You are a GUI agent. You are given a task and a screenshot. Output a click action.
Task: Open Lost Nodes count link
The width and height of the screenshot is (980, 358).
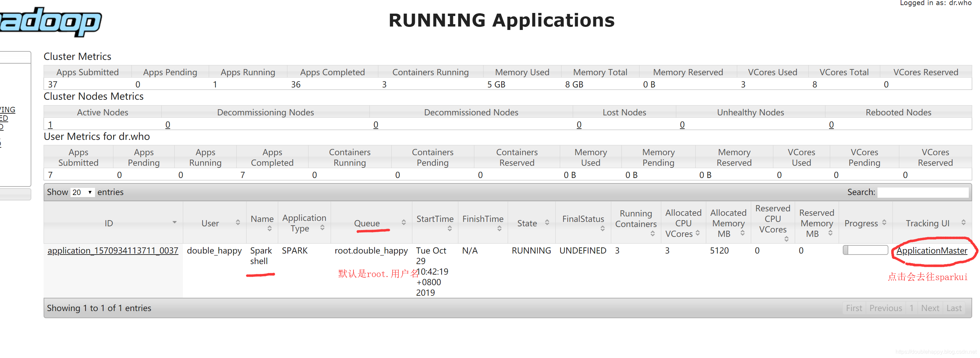[579, 125]
